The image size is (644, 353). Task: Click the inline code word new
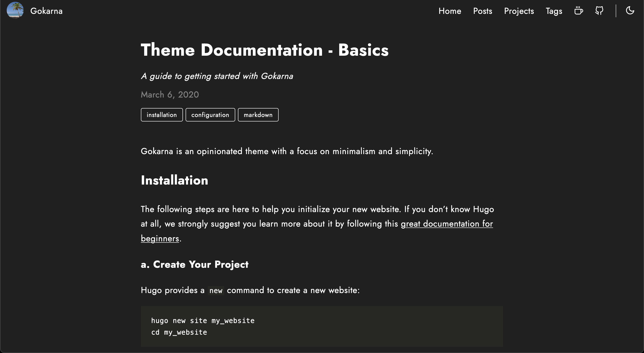(216, 290)
